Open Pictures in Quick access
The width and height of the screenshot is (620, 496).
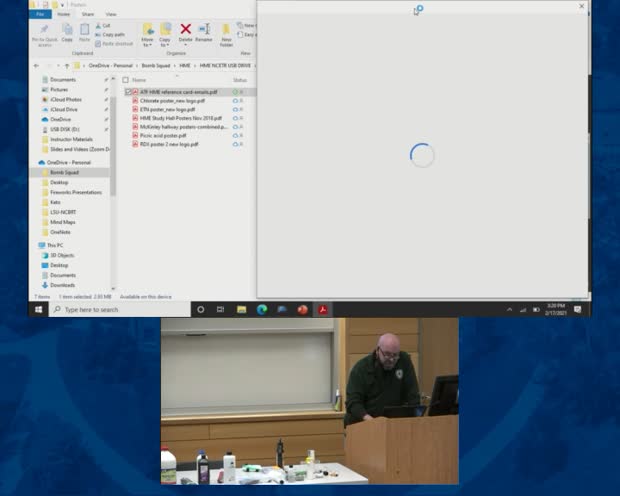[x=59, y=89]
